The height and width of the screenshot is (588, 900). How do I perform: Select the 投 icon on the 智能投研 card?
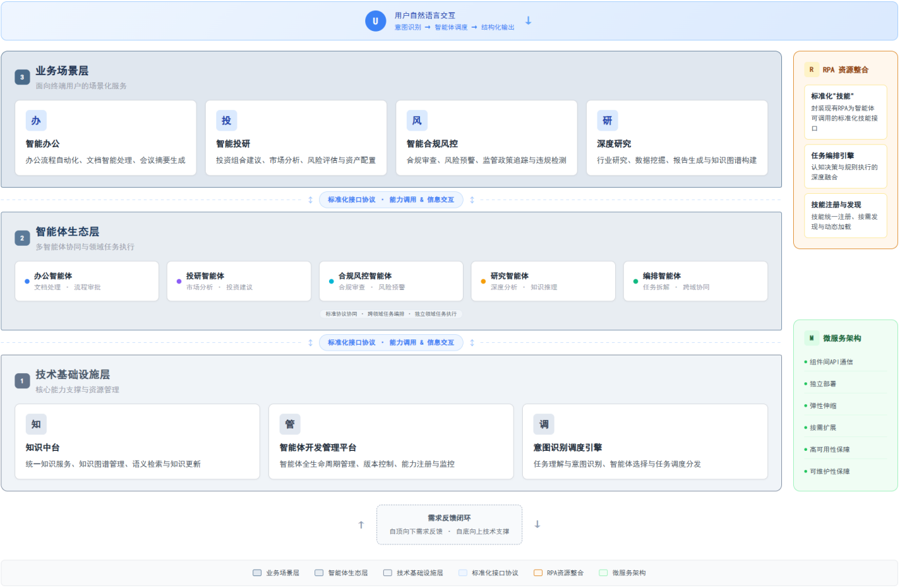[x=227, y=121]
